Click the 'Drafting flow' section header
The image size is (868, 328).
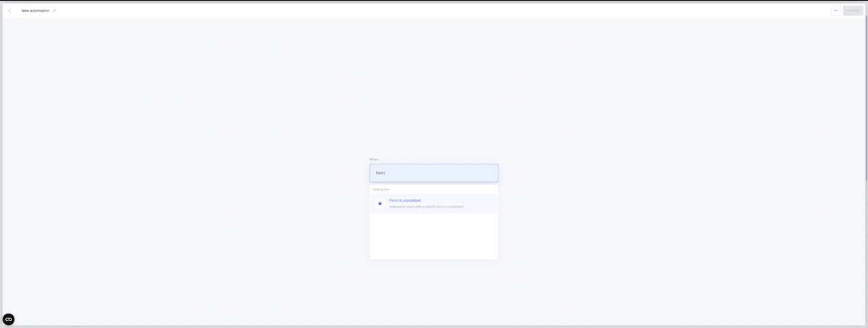[381, 189]
